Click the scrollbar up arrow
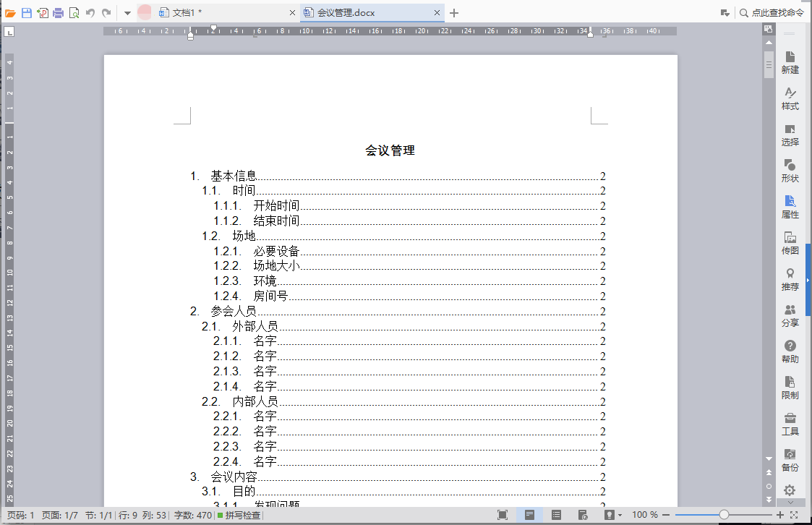812x525 pixels. click(x=769, y=43)
